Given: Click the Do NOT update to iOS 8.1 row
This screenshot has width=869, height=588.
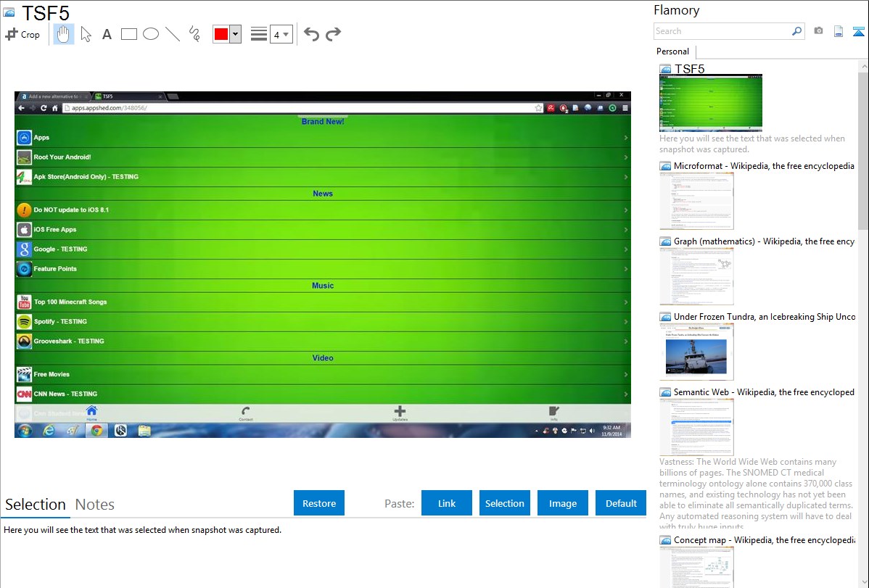Looking at the screenshot, I should tap(323, 210).
